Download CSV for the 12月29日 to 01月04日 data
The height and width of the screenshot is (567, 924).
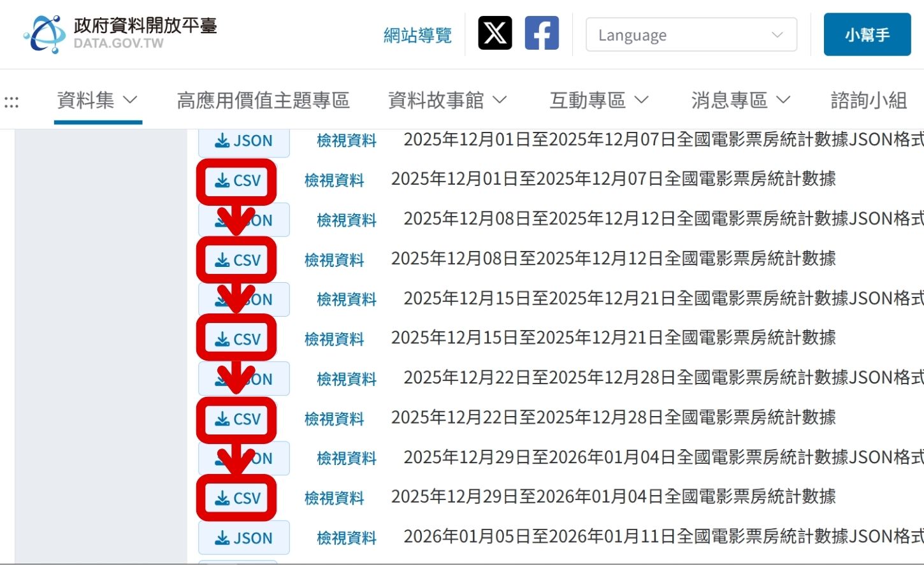(237, 499)
